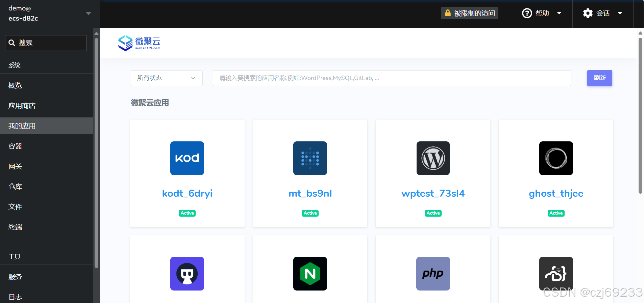Click the 微聚云应用 section heading
Screen dimensions: 644x303
point(150,103)
